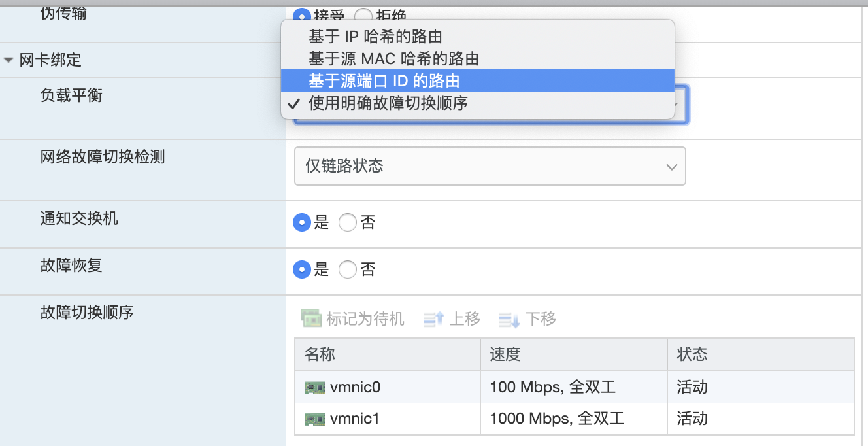Click the network adapter icon beside vmnic1

314,419
